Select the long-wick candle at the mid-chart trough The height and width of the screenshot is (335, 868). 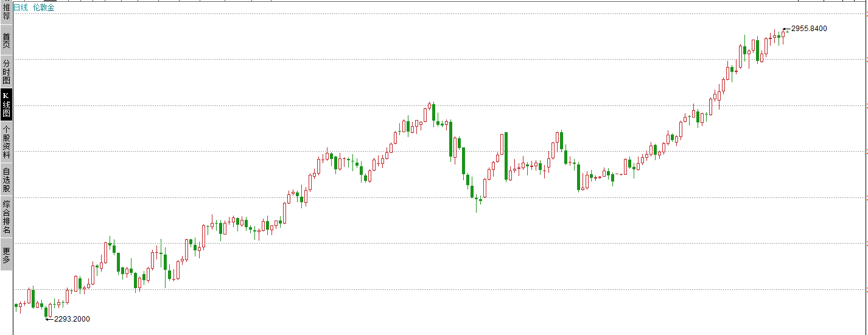(x=476, y=199)
